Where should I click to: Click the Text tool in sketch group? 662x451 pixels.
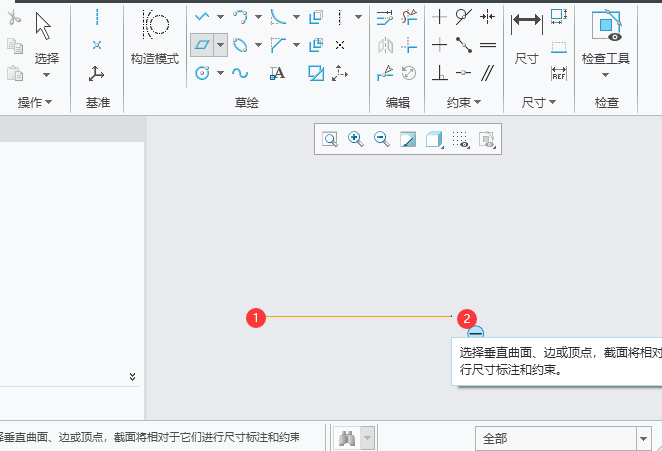point(278,72)
